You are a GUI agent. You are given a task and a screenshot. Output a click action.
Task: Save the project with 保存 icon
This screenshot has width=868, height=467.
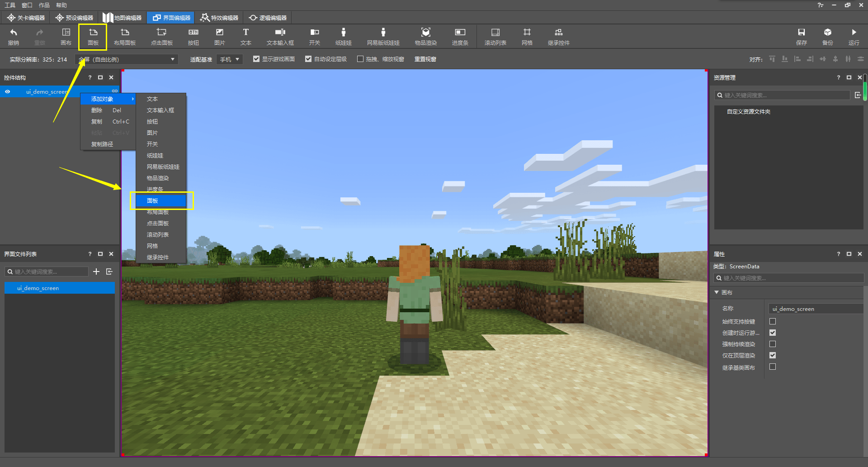tap(801, 37)
